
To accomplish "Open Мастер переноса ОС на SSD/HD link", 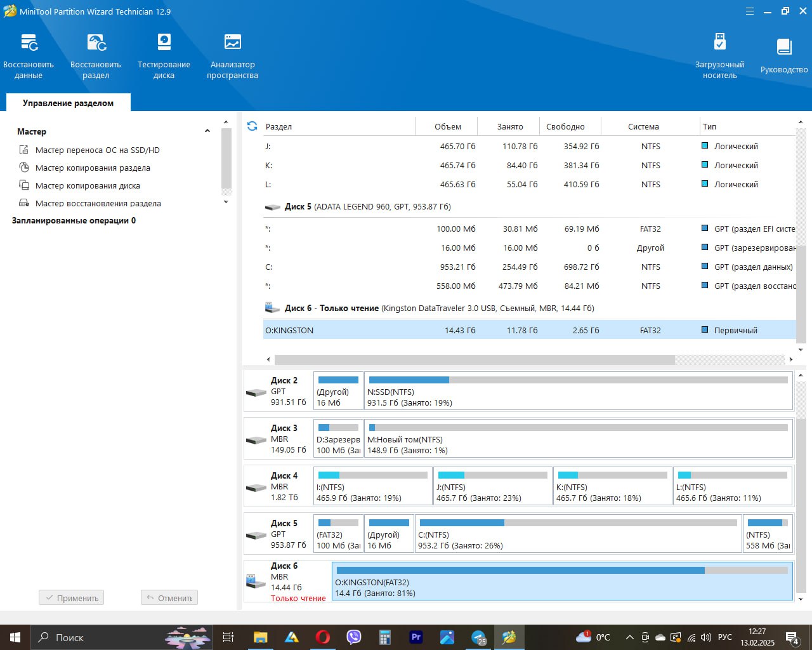I will (x=98, y=150).
